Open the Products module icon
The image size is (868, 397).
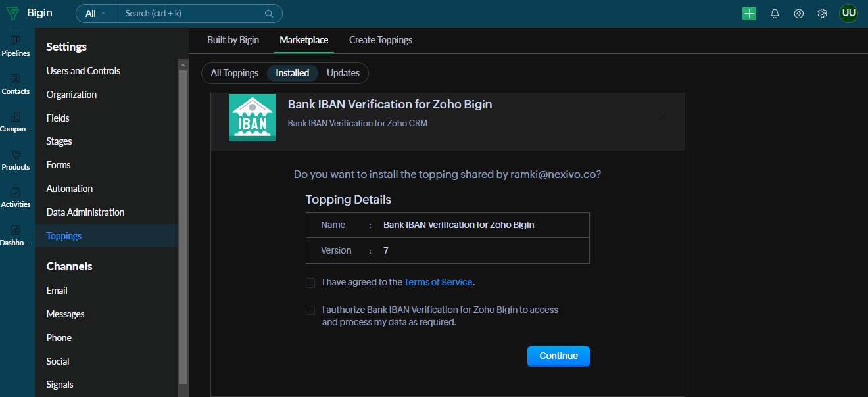tap(16, 154)
